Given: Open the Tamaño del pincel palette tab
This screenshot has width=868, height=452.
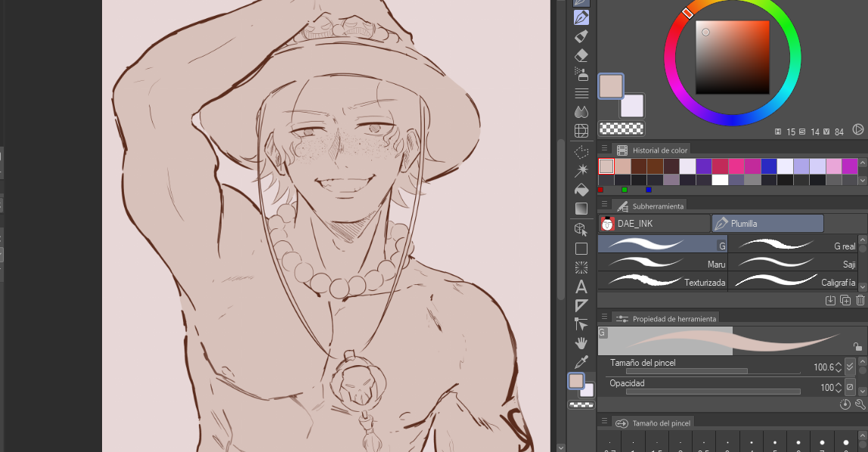Looking at the screenshot, I should [x=653, y=423].
